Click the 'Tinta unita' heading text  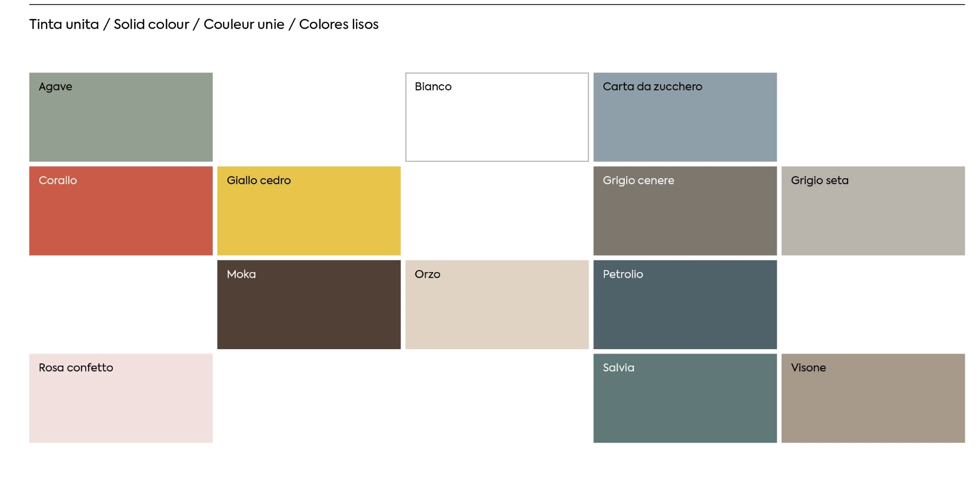[64, 25]
